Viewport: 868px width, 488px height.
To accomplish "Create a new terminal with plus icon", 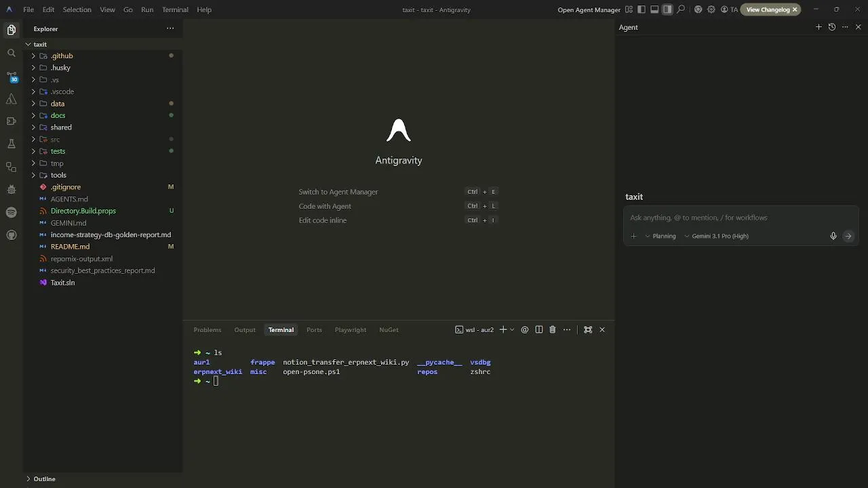I will pos(503,329).
